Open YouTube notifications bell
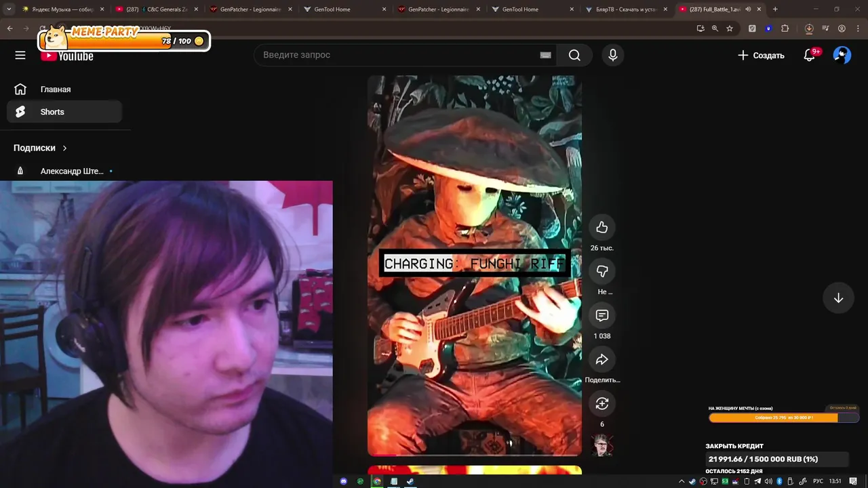Image resolution: width=868 pixels, height=488 pixels. pyautogui.click(x=810, y=55)
